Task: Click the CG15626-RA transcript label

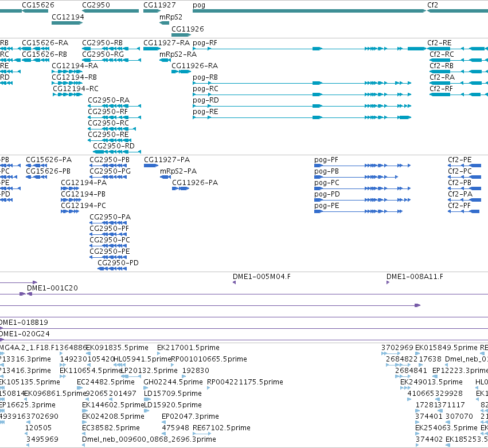Action: click(x=45, y=42)
